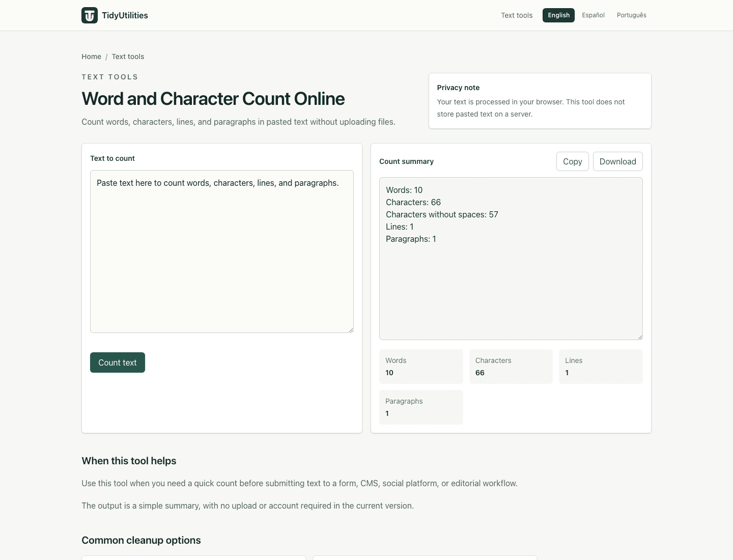Click the 'Count summary' label
The width and height of the screenshot is (733, 560).
pos(406,161)
